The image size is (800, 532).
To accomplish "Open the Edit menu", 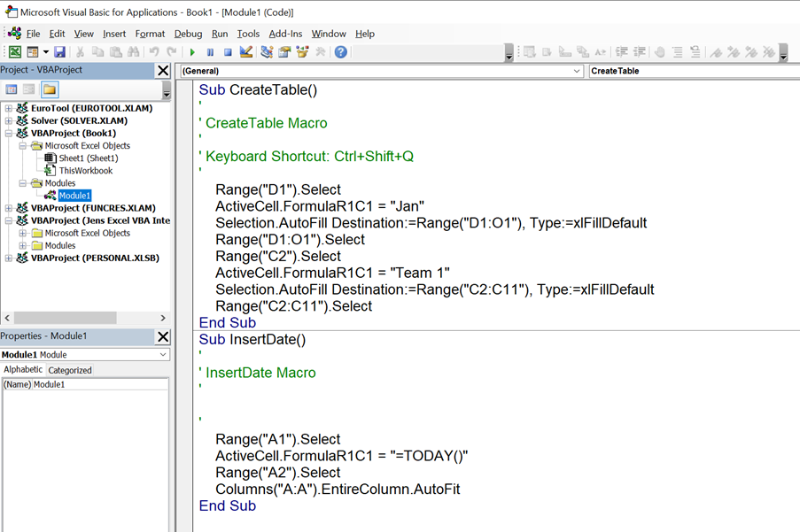I will pyautogui.click(x=57, y=34).
